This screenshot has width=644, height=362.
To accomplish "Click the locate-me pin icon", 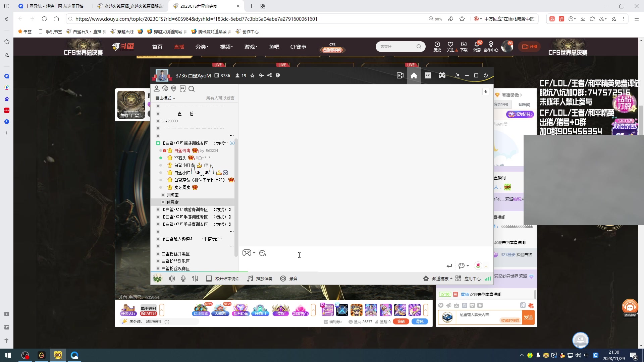I will 174,88.
